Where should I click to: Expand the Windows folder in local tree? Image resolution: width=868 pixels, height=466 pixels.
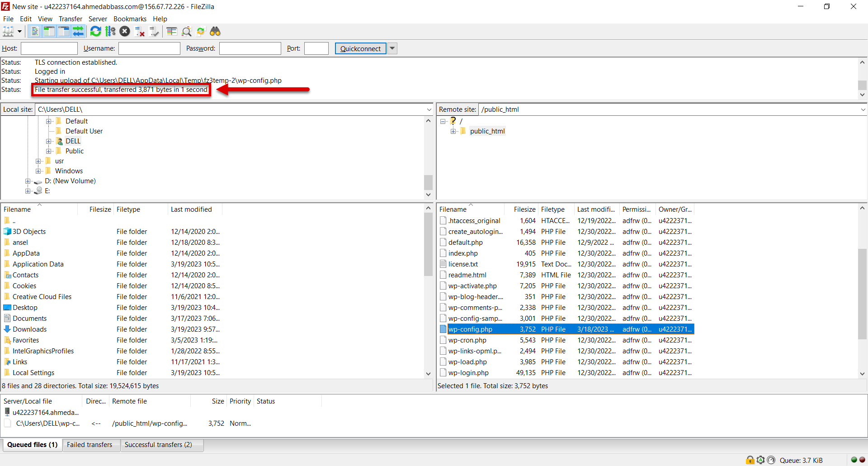point(38,171)
